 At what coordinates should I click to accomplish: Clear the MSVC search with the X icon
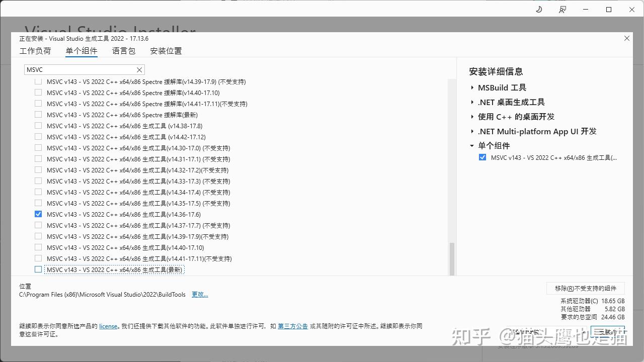[x=139, y=69]
